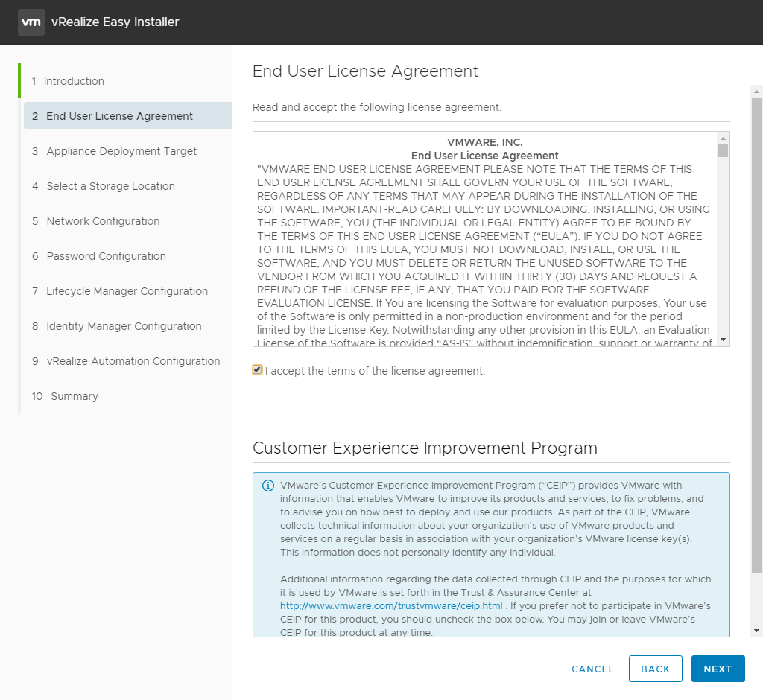Click main page scroll up arrow
The width and height of the screenshot is (763, 700).
pyautogui.click(x=756, y=91)
